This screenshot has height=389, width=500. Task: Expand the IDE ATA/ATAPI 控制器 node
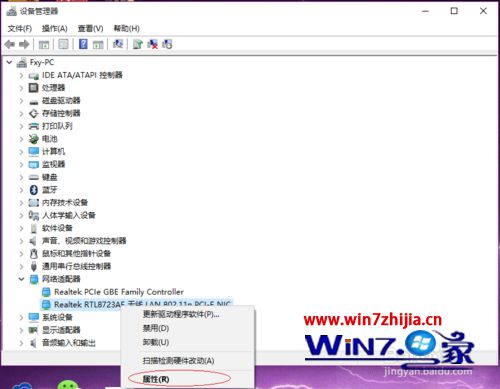click(x=21, y=75)
